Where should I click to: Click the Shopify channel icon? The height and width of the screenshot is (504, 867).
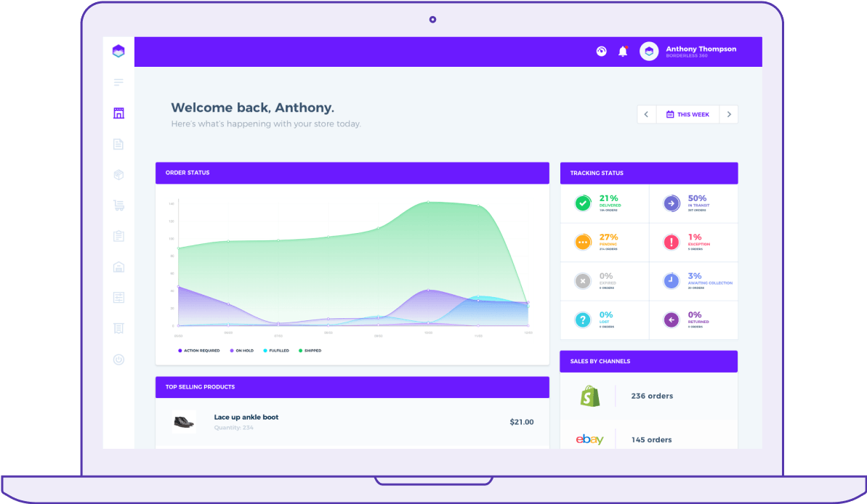pos(590,395)
